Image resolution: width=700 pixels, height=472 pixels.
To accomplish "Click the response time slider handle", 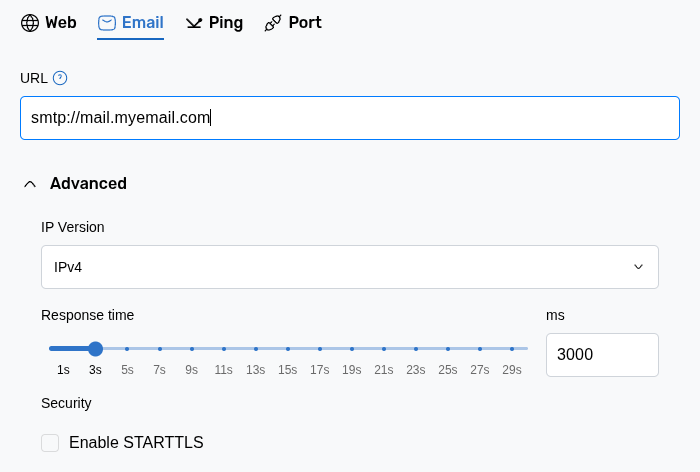I will coord(95,349).
